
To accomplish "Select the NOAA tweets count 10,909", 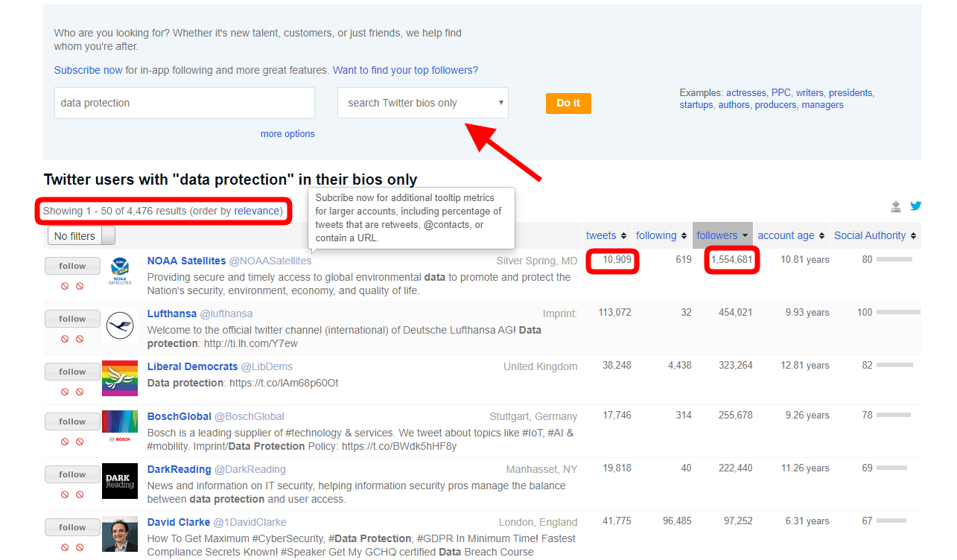I will pos(617,260).
